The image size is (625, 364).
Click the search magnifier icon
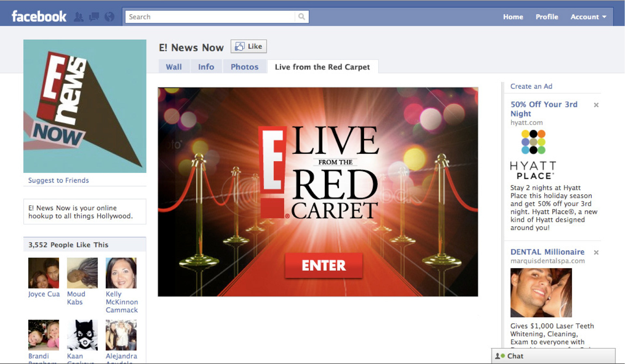[302, 17]
